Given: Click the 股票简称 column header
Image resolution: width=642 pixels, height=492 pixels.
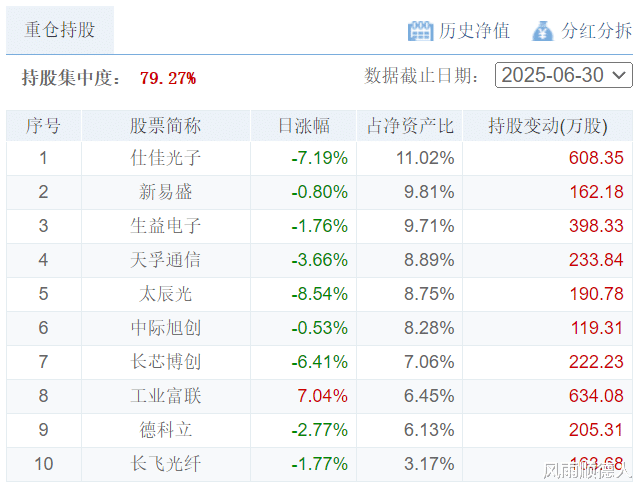Looking at the screenshot, I should tap(166, 126).
